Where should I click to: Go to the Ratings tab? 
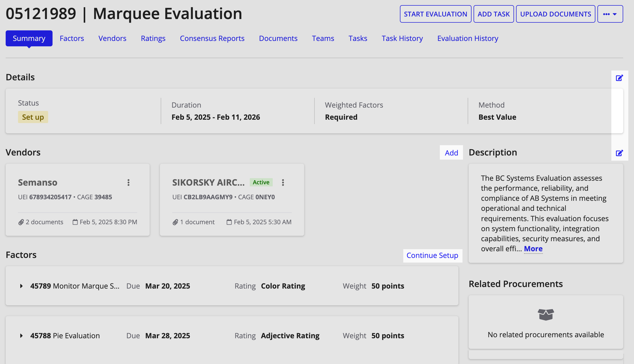pos(153,38)
